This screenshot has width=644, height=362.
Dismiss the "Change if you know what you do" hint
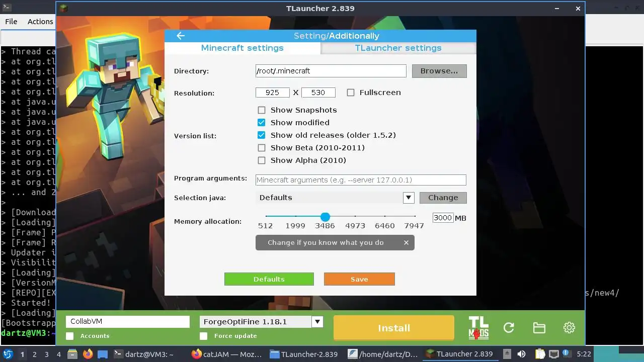click(x=406, y=242)
